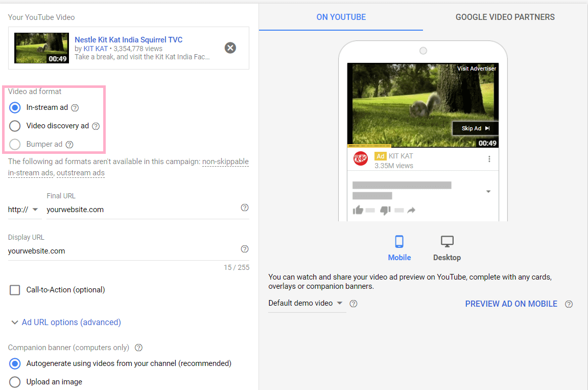Viewport: 588px width, 390px height.
Task: Click help icon beside Companion banner
Action: (138, 348)
